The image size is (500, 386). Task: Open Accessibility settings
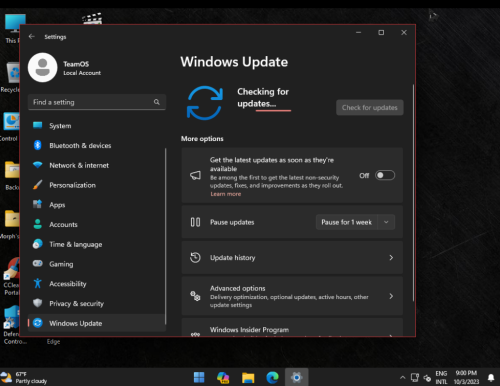97,284
